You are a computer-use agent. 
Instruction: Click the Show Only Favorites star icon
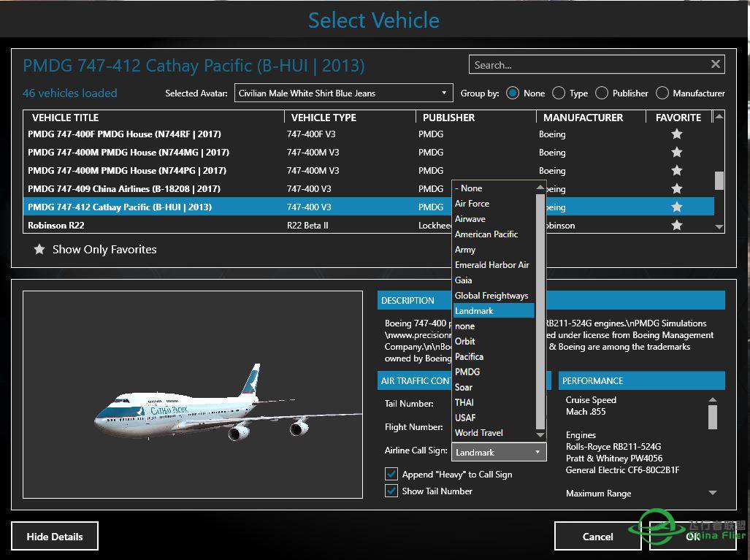point(39,249)
